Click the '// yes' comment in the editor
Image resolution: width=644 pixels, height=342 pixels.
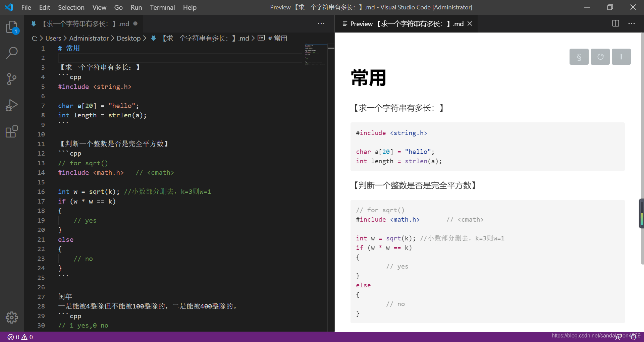pyautogui.click(x=85, y=220)
